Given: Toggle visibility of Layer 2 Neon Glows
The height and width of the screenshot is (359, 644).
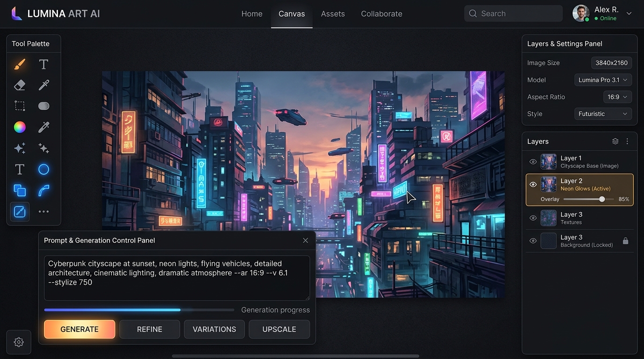Looking at the screenshot, I should pyautogui.click(x=533, y=185).
